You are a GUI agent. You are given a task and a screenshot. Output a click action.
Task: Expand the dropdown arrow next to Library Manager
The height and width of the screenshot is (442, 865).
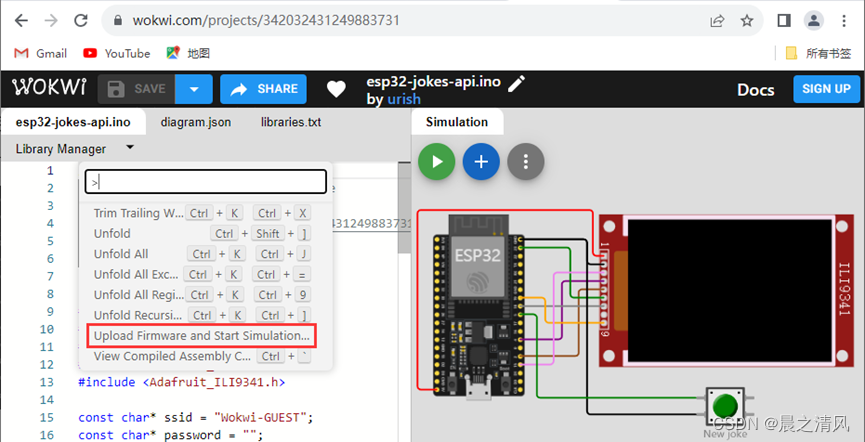pyautogui.click(x=130, y=147)
